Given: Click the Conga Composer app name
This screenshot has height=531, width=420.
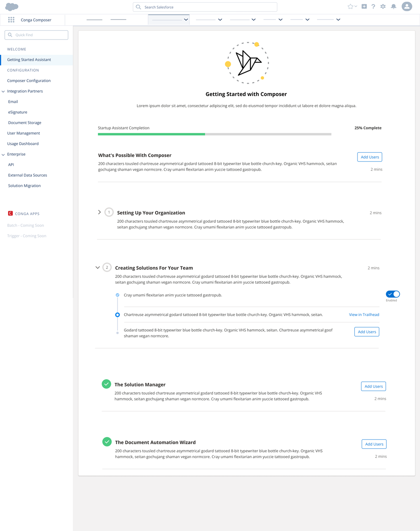Looking at the screenshot, I should click(x=36, y=20).
